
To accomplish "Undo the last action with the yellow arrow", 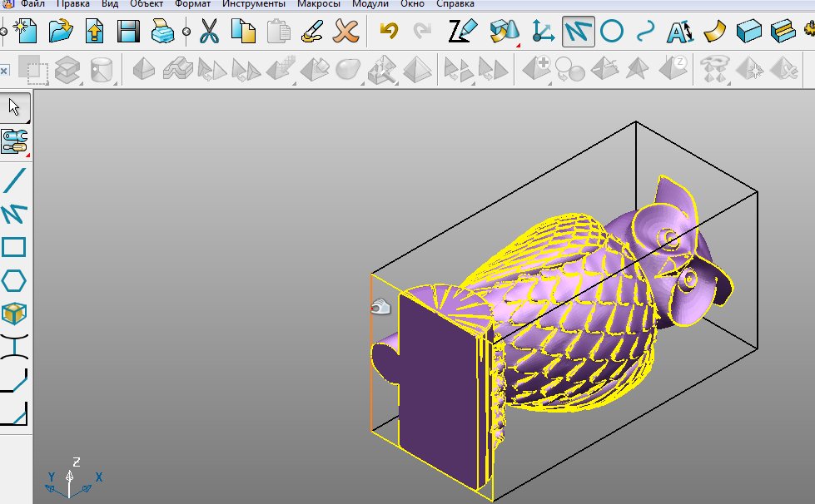I will (389, 31).
